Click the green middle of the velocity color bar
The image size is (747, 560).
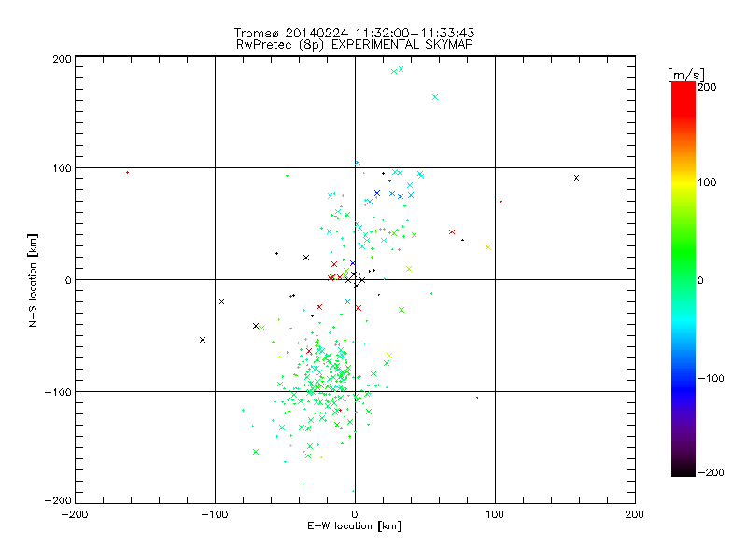click(684, 279)
